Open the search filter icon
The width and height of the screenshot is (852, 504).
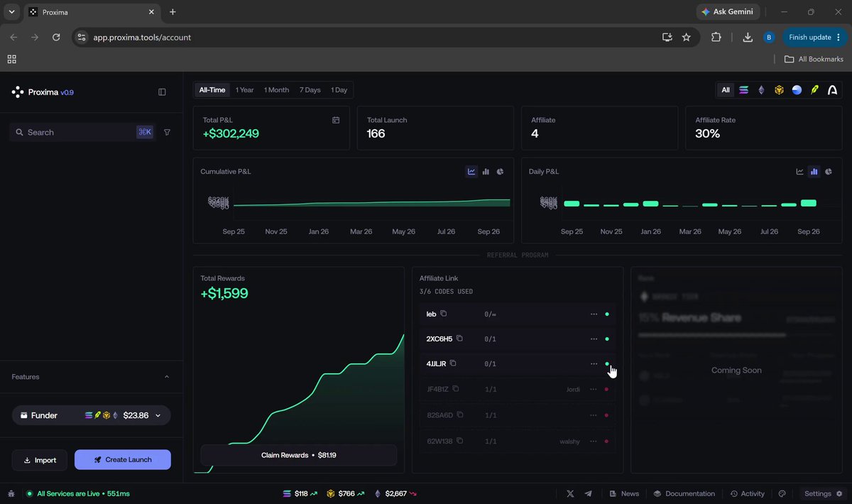[x=167, y=132]
